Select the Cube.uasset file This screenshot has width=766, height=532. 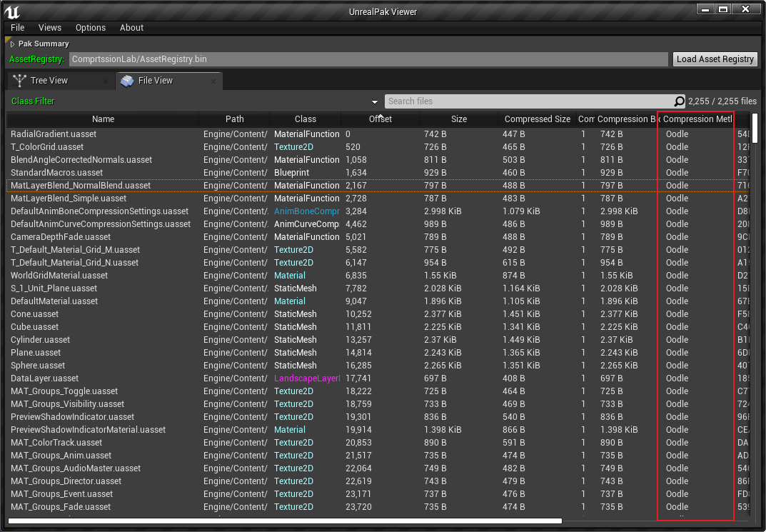pyautogui.click(x=378, y=327)
